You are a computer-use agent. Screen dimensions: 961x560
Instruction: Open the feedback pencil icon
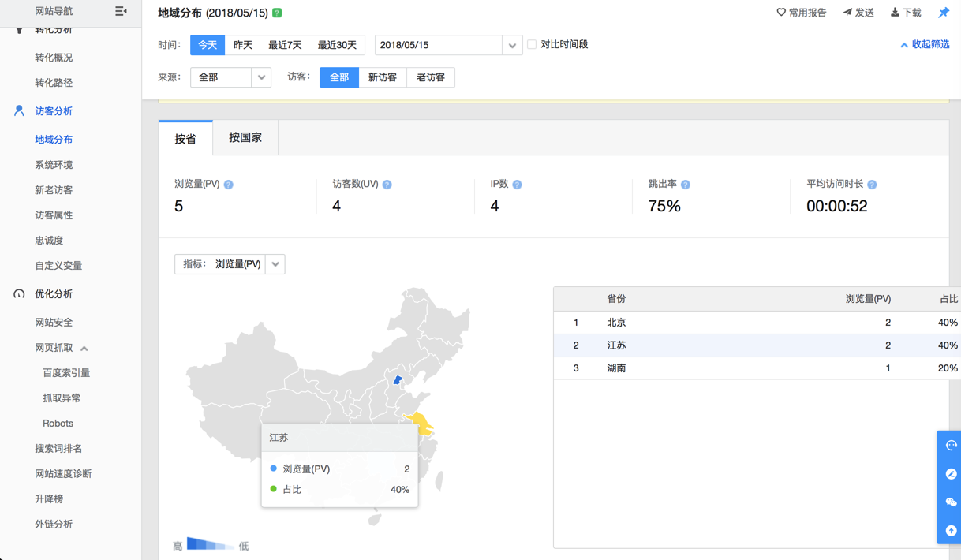pyautogui.click(x=951, y=474)
